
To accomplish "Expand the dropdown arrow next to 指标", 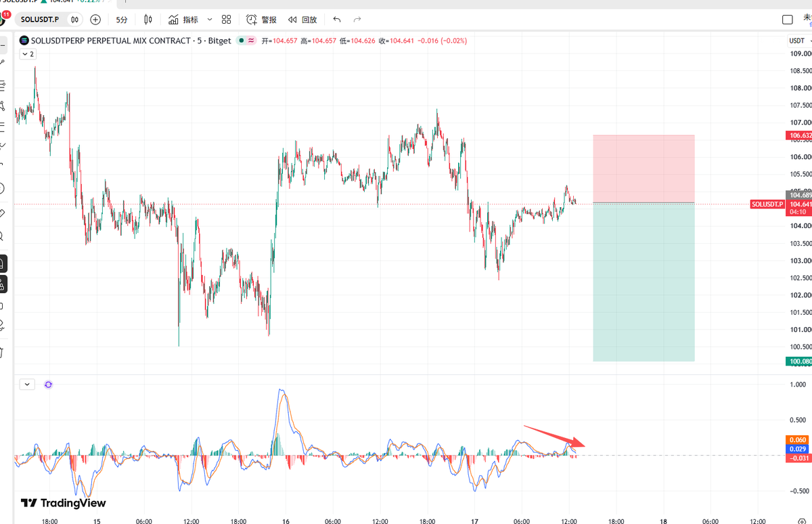I will (209, 20).
